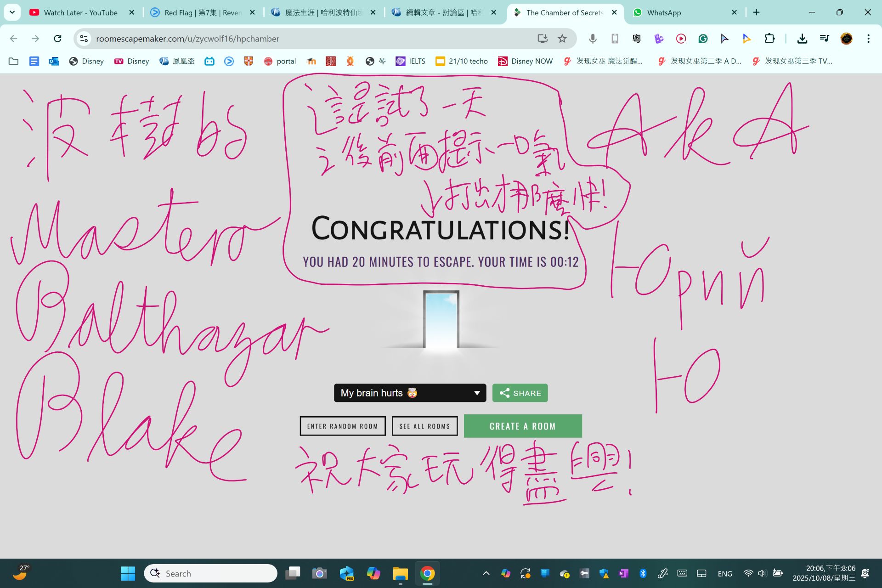882x588 pixels.
Task: Open the media control playlist icon
Action: (824, 39)
